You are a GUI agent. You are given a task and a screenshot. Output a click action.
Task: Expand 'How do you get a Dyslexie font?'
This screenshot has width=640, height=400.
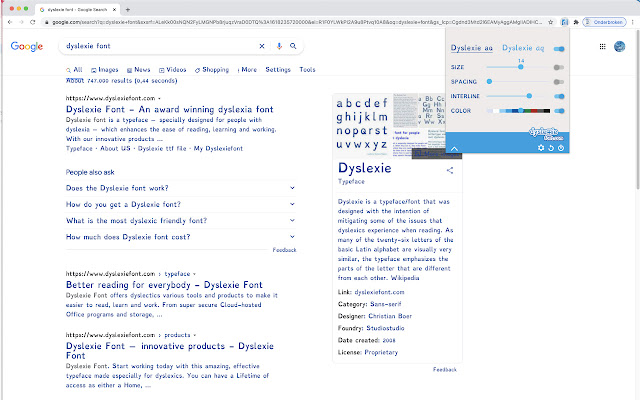pyautogui.click(x=180, y=204)
